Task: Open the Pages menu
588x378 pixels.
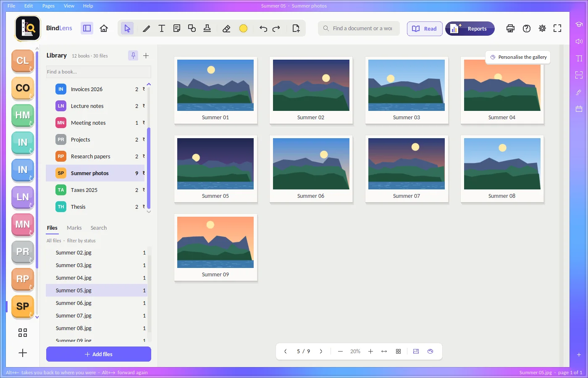Action: click(x=48, y=6)
